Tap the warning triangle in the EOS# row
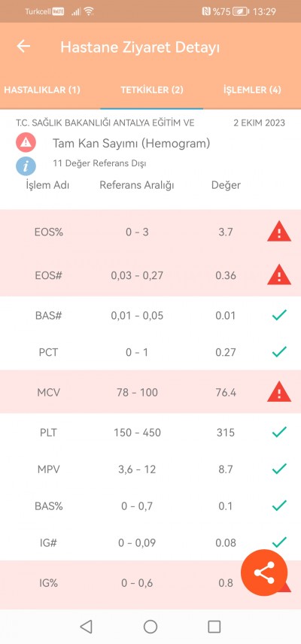 point(279,275)
